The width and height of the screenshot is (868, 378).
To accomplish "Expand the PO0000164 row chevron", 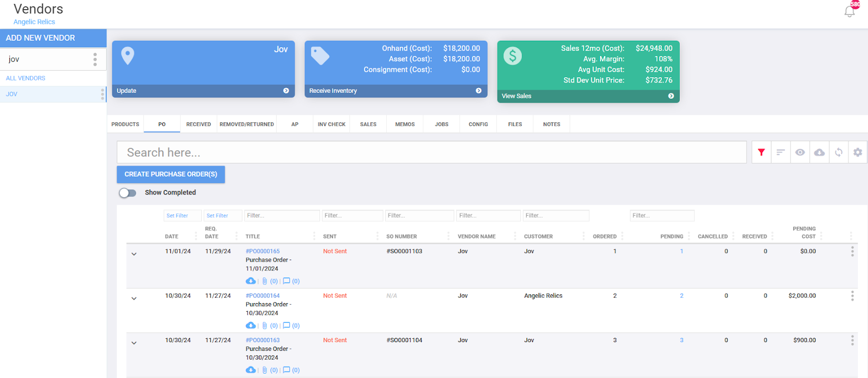I will [x=134, y=298].
